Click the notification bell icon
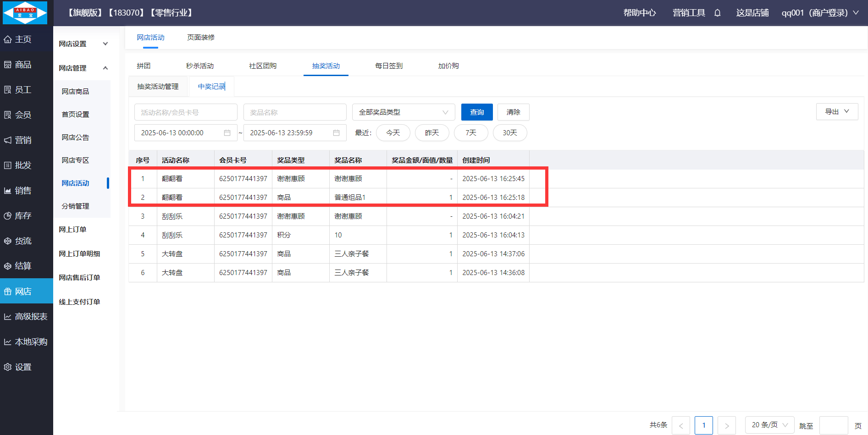Viewport: 868px width, 435px height. pos(717,13)
